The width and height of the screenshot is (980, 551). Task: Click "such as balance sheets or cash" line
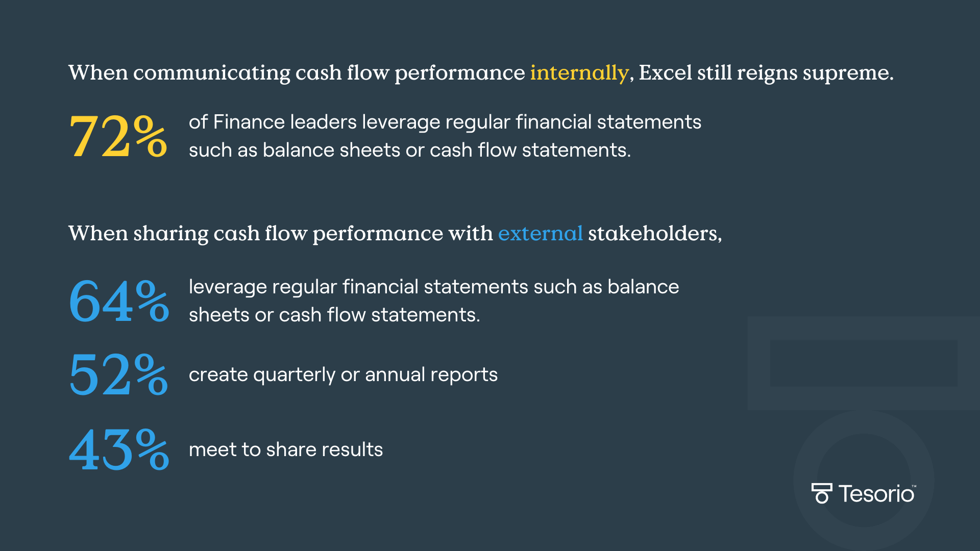pyautogui.click(x=409, y=151)
